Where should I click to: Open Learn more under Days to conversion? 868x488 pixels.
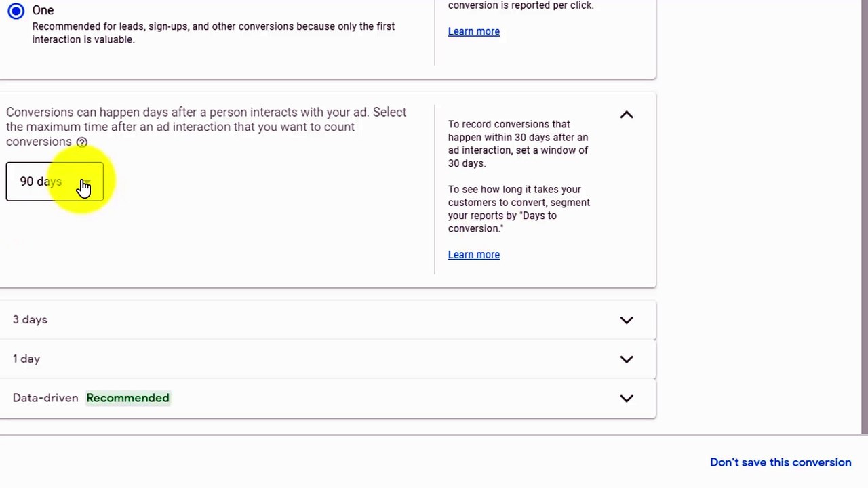[x=473, y=255]
